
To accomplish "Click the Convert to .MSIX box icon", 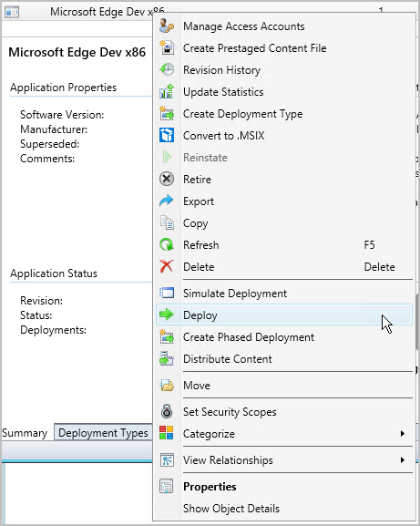I will [167, 135].
